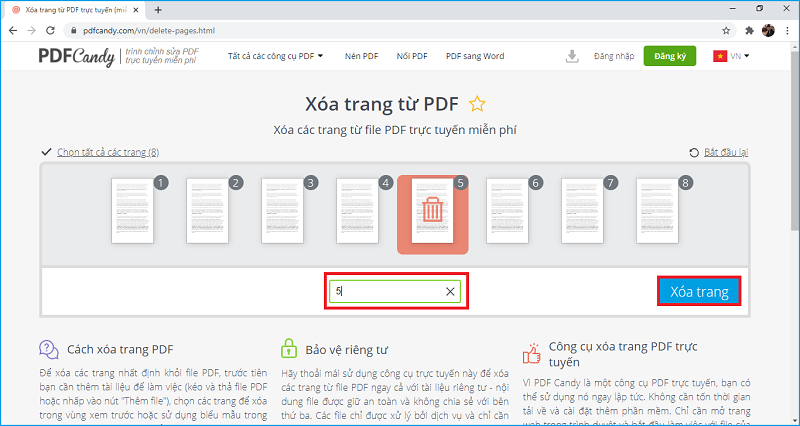The height and width of the screenshot is (426, 800).
Task: Click the green padlock icon
Action: [x=289, y=348]
